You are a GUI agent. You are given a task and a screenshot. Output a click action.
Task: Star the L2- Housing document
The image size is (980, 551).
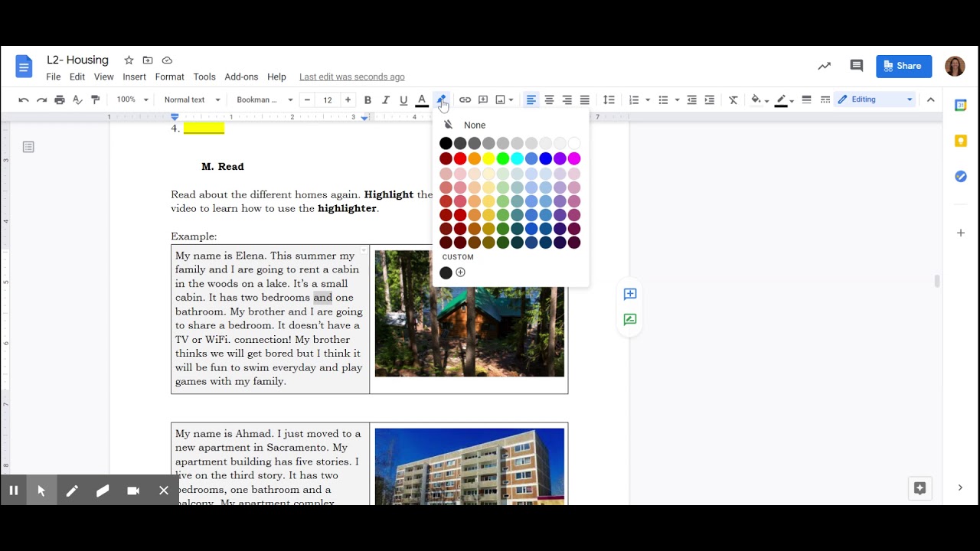[129, 60]
